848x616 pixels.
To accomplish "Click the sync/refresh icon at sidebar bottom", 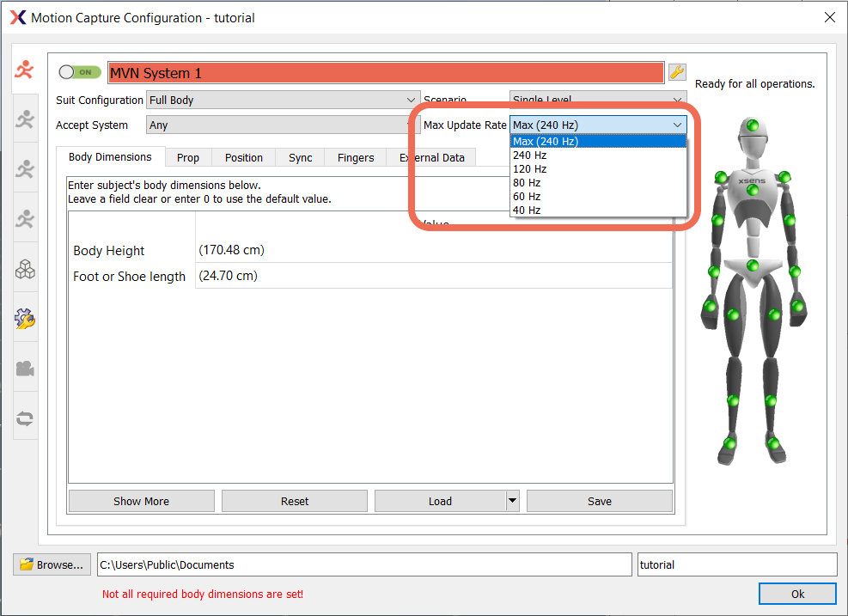I will click(x=25, y=418).
